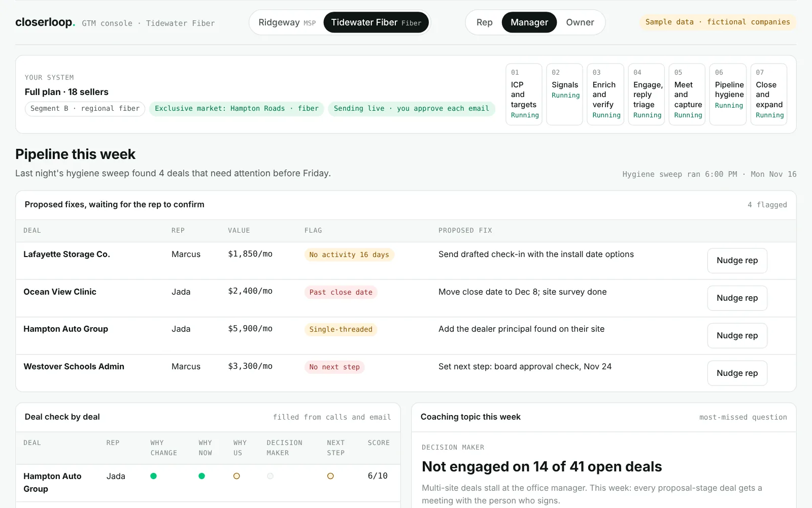Click the 4 flagged count
812x508 pixels.
point(767,205)
